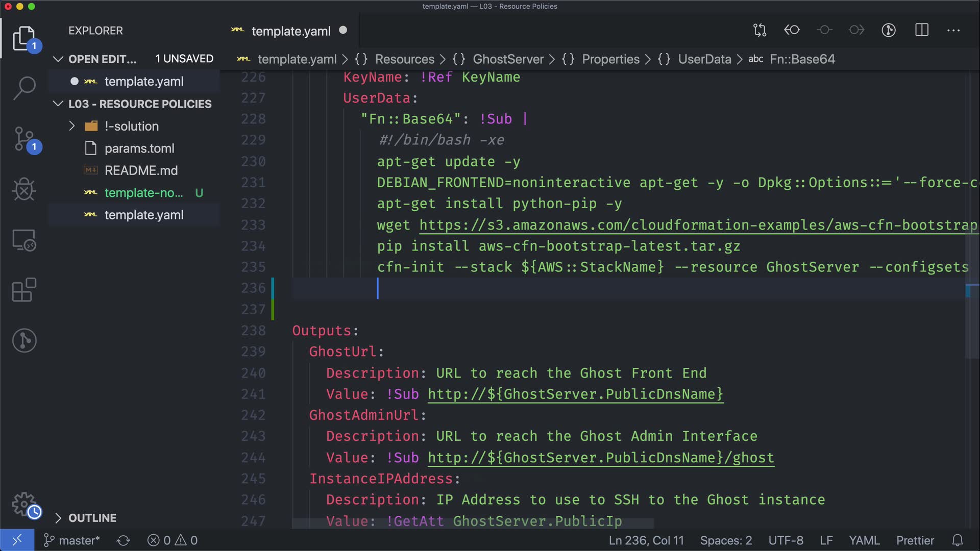Open the Run and Debug view
980x551 pixels.
pyautogui.click(x=24, y=189)
